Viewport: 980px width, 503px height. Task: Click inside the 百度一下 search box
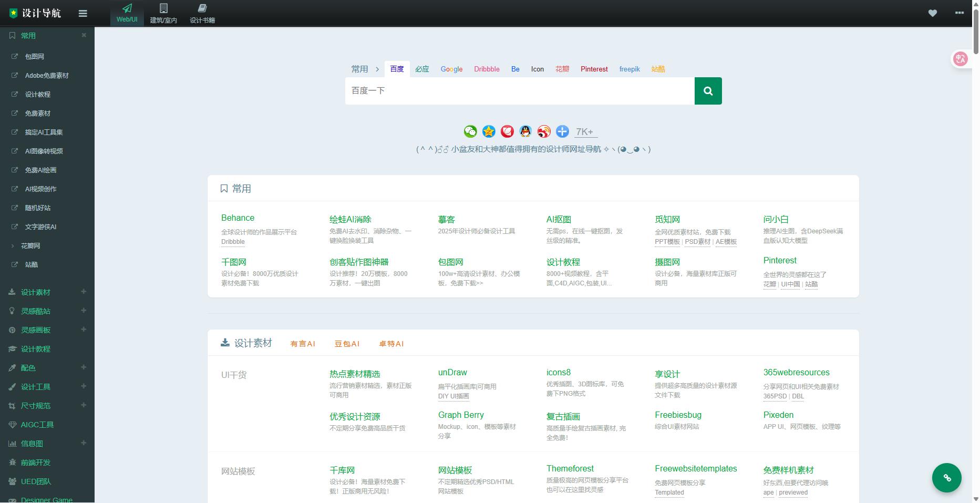point(519,90)
